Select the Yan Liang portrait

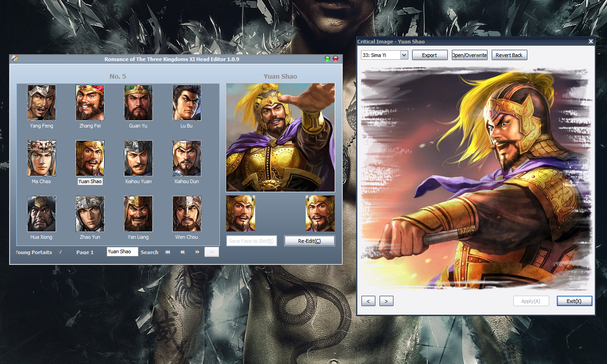(138, 214)
